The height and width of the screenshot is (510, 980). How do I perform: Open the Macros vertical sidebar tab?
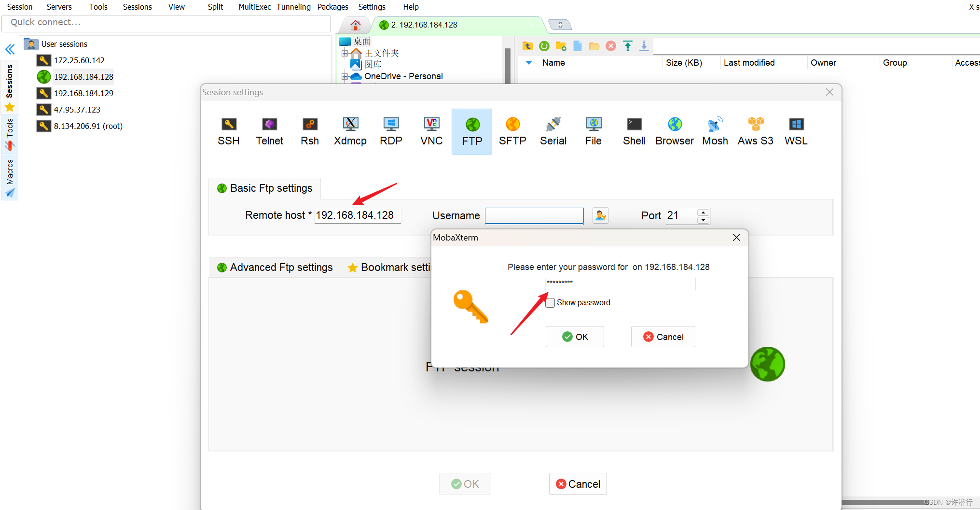click(10, 178)
